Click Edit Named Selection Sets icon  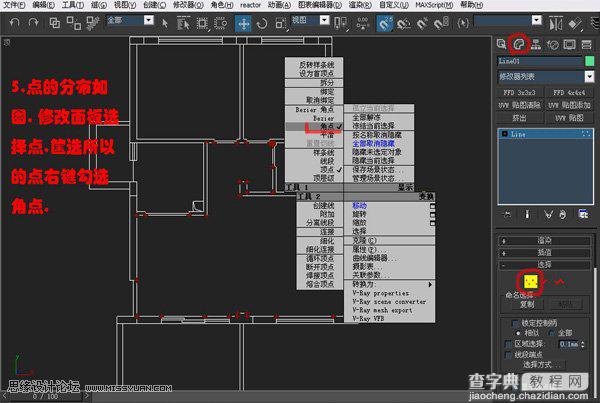(463, 23)
